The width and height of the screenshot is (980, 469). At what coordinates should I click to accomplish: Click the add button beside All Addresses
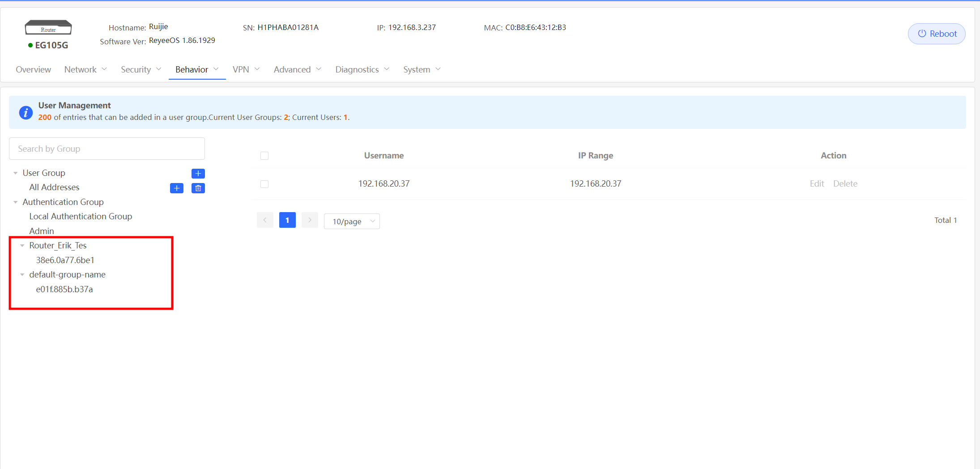(177, 188)
